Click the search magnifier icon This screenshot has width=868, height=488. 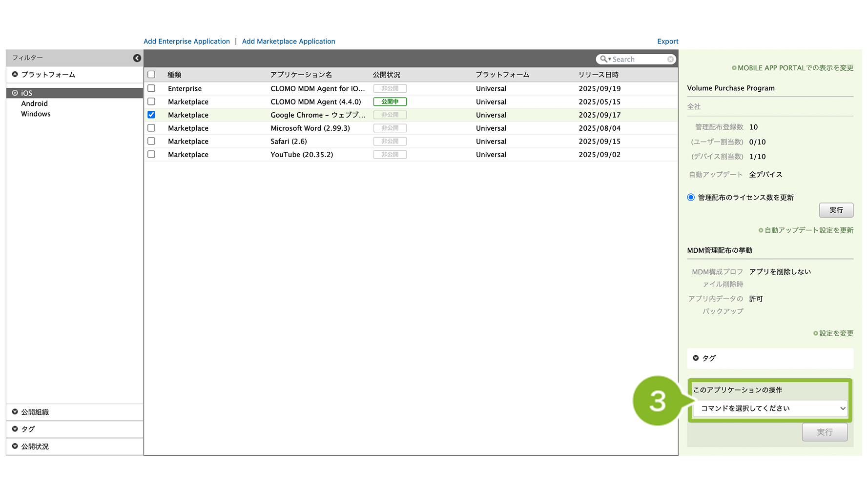(x=604, y=59)
